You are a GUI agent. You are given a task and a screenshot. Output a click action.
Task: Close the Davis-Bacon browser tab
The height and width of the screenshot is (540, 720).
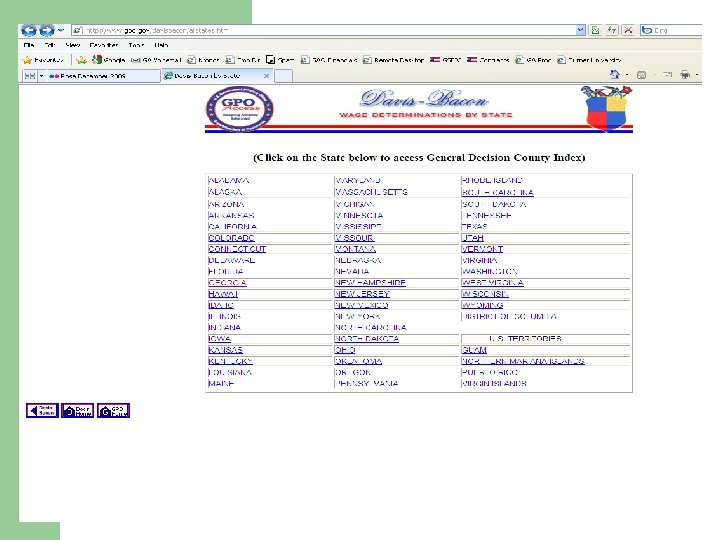tap(266, 76)
